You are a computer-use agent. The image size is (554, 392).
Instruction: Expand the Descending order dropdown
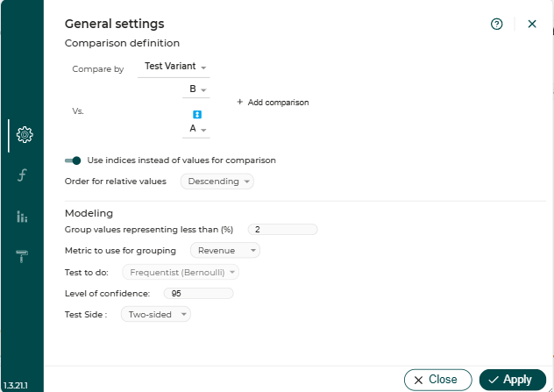pyautogui.click(x=217, y=182)
